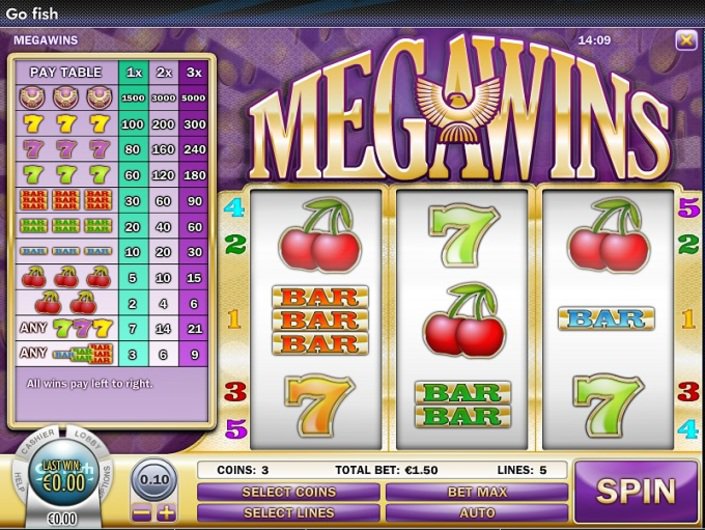Screen dimensions: 705x530
Task: Close the Megawins game window
Action: 686,40
